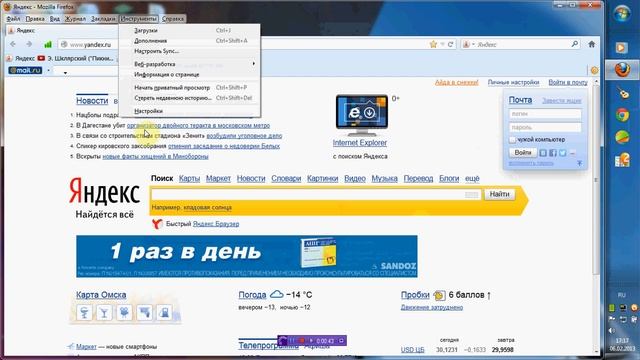This screenshot has width=640, height=360.
Task: Click the magnifier in the search box
Action: tap(574, 44)
